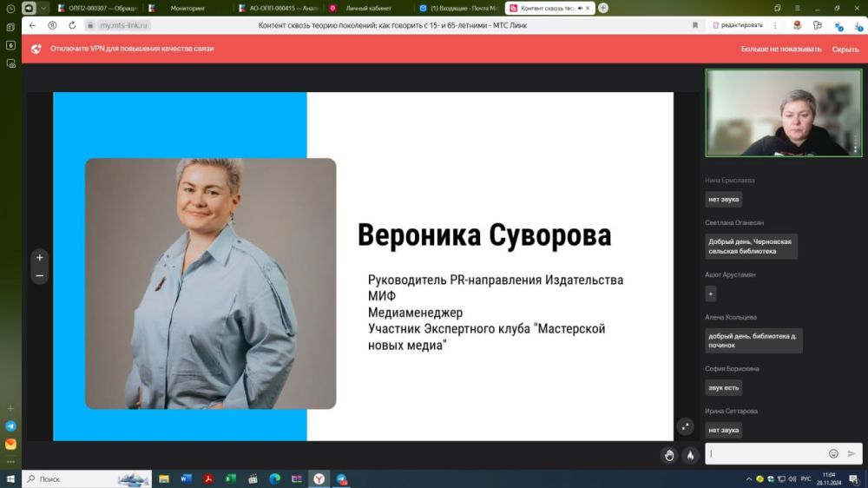
Task: Click the browser menu hamburger icon
Action: point(797,9)
